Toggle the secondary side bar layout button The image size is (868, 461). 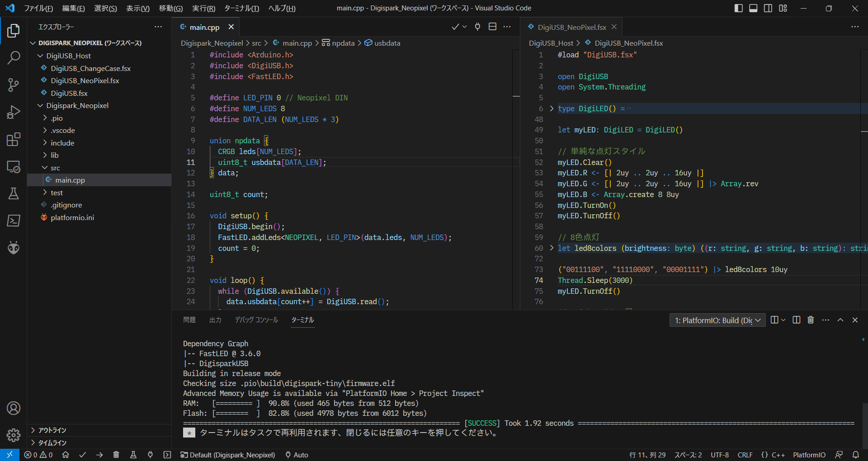coord(768,8)
